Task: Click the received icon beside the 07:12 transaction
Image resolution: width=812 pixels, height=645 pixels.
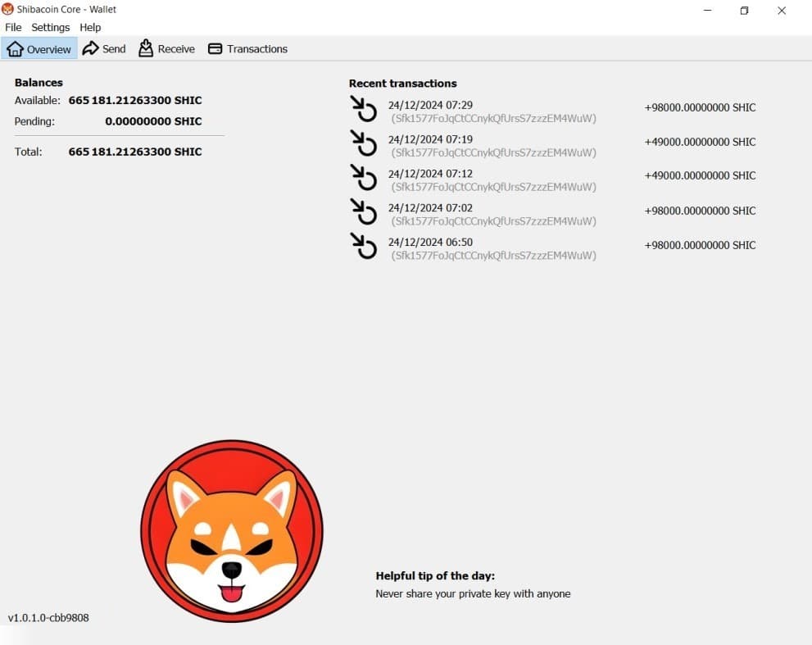Action: (363, 179)
